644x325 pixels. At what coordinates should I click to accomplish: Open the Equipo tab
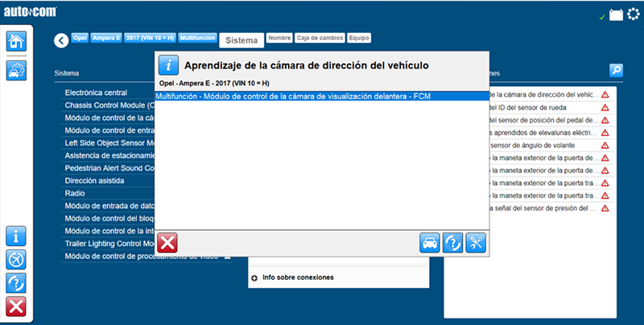(359, 38)
